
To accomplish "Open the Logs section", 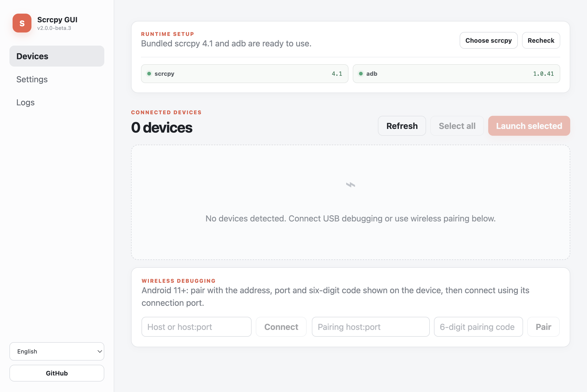I will (x=57, y=102).
